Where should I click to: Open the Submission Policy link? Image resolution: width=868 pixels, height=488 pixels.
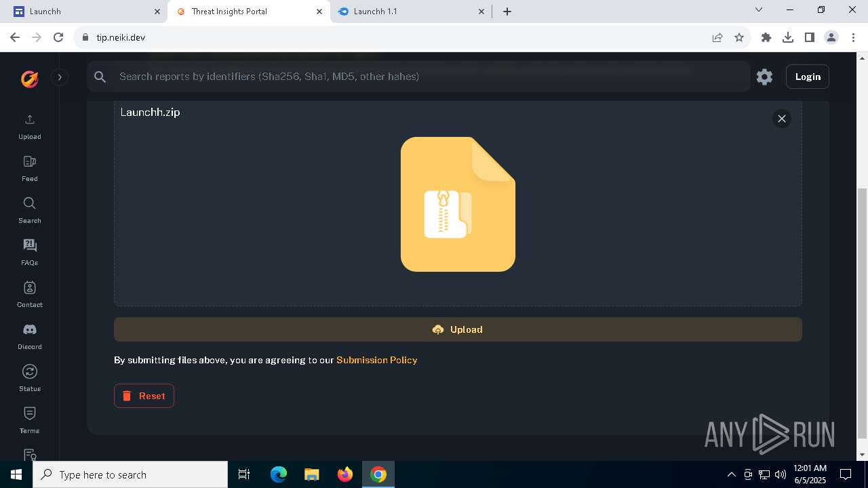(376, 360)
